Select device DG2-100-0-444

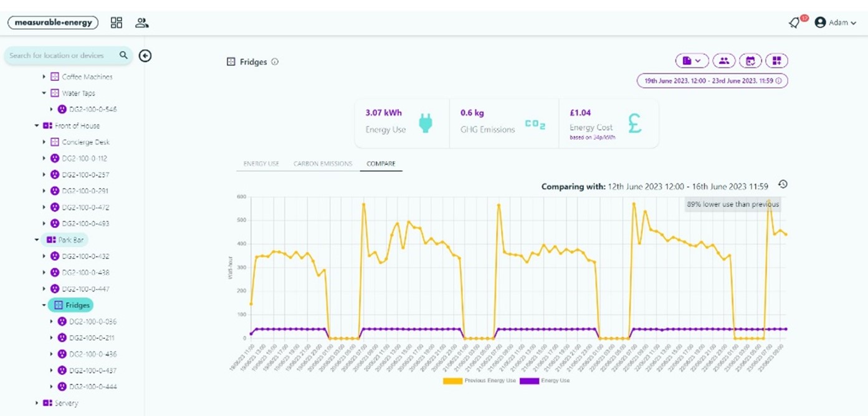point(93,387)
